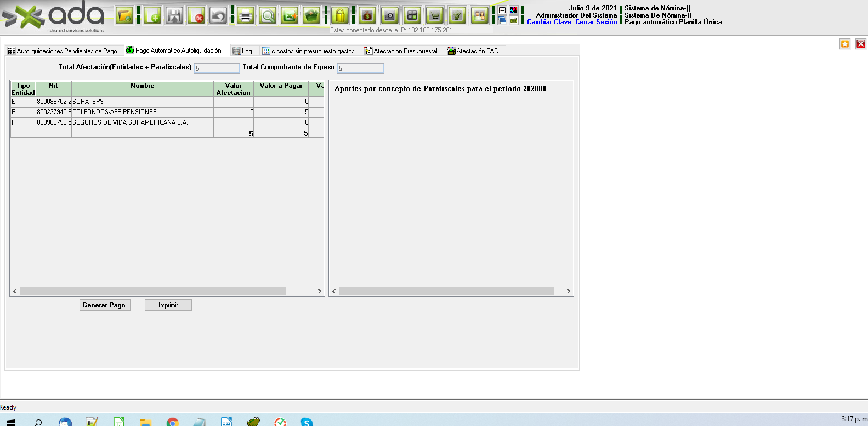Click the Excel export icon

290,15
